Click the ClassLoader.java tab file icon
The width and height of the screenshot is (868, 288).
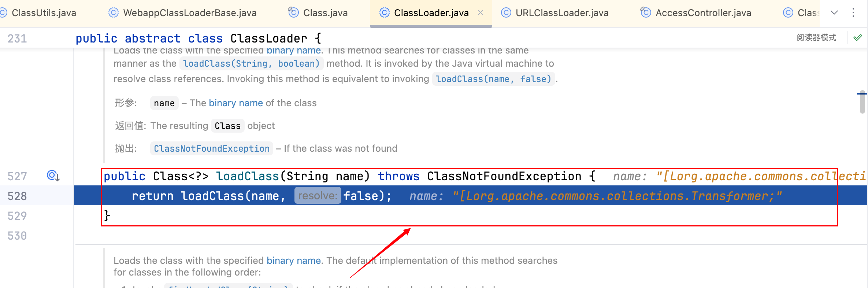[384, 13]
